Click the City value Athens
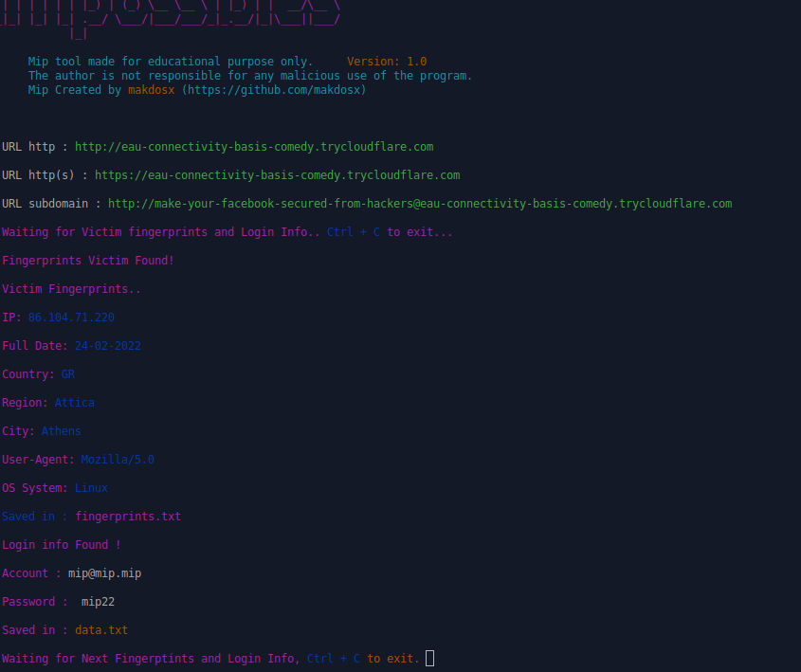Viewport: 801px width, 672px height. 62,431
